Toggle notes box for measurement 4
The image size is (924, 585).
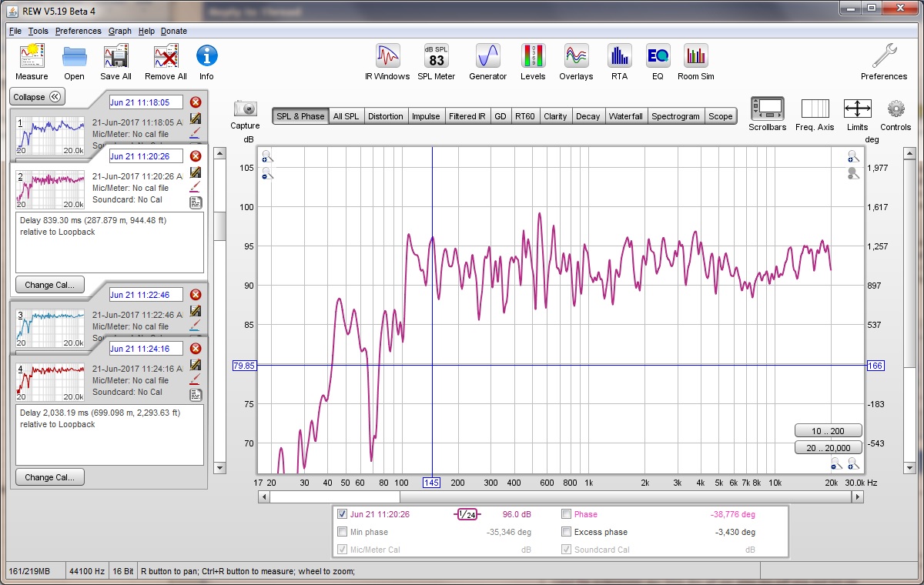pos(196,395)
